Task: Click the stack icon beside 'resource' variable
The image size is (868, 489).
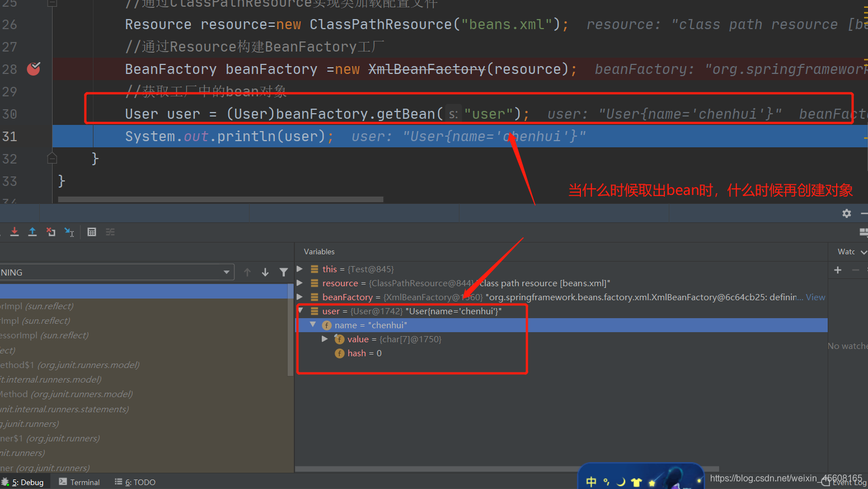Action: click(315, 283)
